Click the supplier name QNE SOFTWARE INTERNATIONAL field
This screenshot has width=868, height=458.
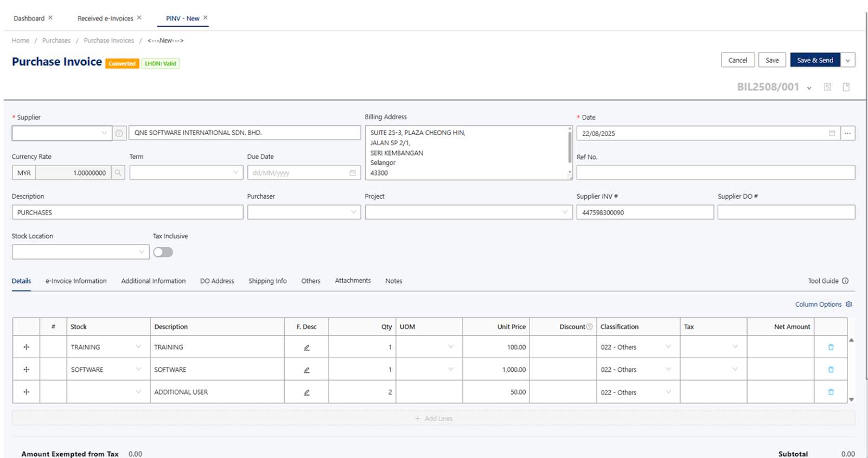tap(245, 133)
